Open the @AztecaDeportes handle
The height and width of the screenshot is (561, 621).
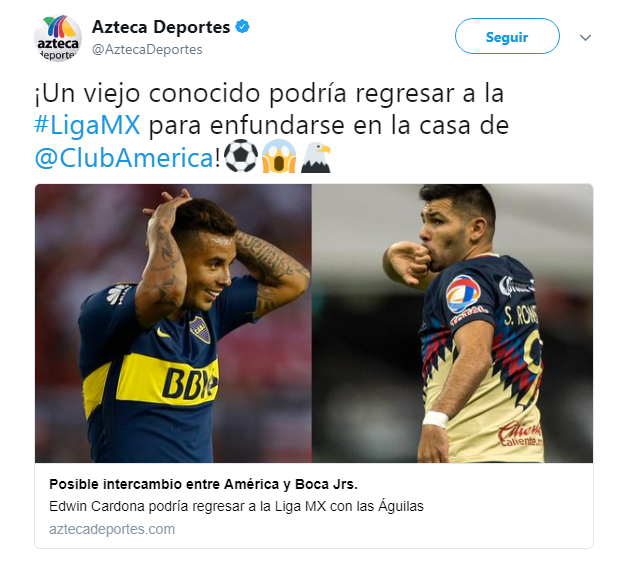click(x=147, y=49)
